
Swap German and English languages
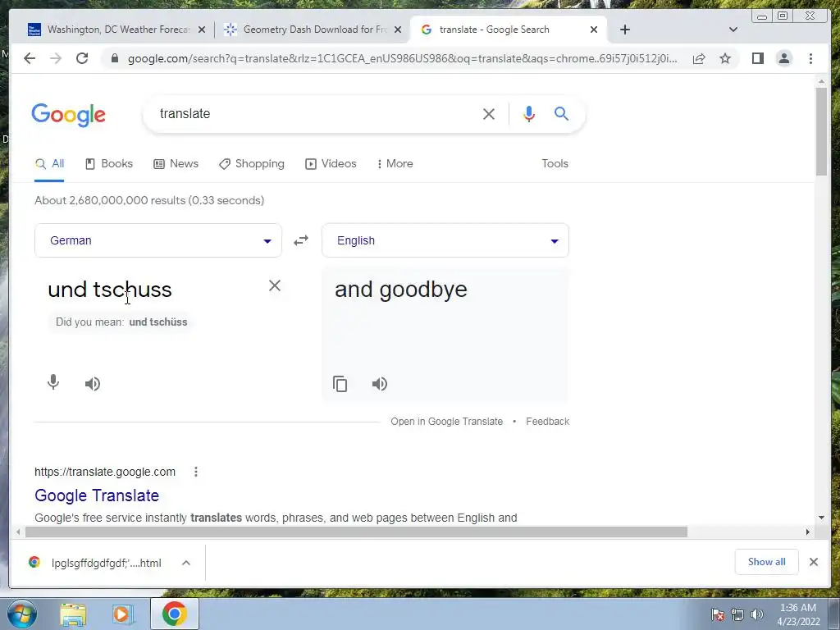[301, 240]
